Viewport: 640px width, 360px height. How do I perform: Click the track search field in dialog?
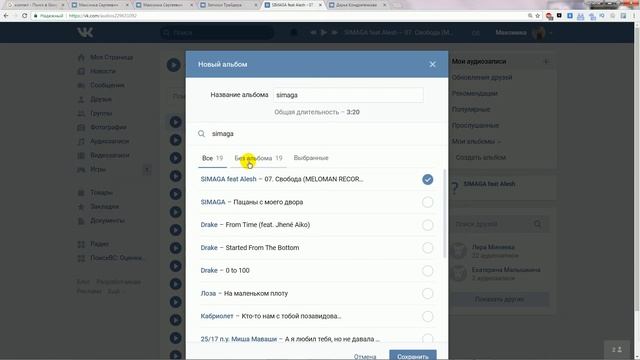click(322, 134)
